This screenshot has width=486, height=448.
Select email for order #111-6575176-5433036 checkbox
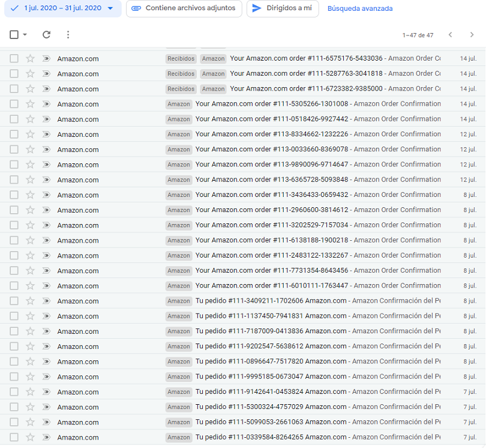14,58
